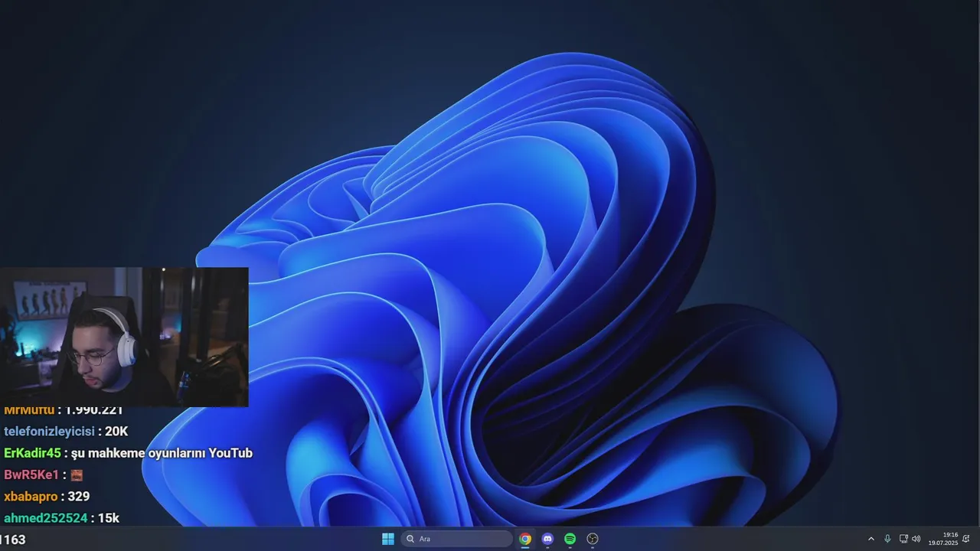Click the 1163 counter at bottom left

(x=13, y=540)
